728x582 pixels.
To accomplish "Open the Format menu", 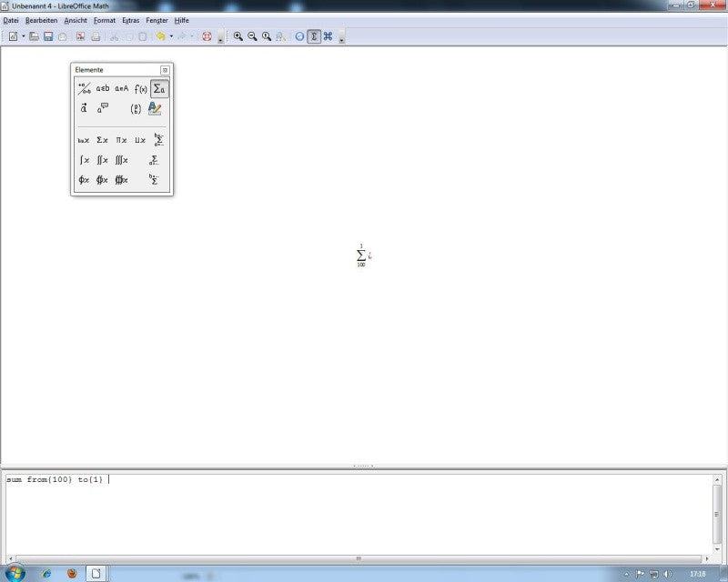I will [x=105, y=20].
